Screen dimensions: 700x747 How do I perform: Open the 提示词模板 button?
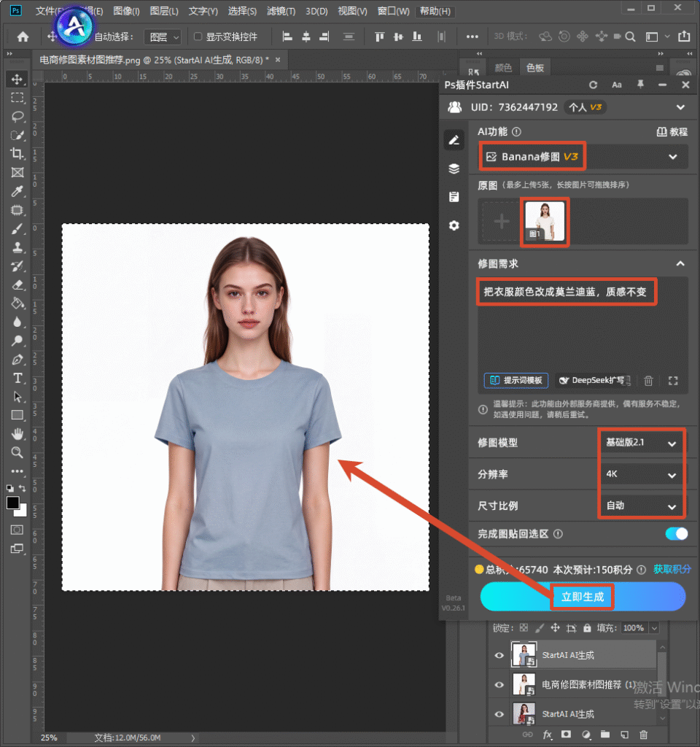click(x=516, y=380)
